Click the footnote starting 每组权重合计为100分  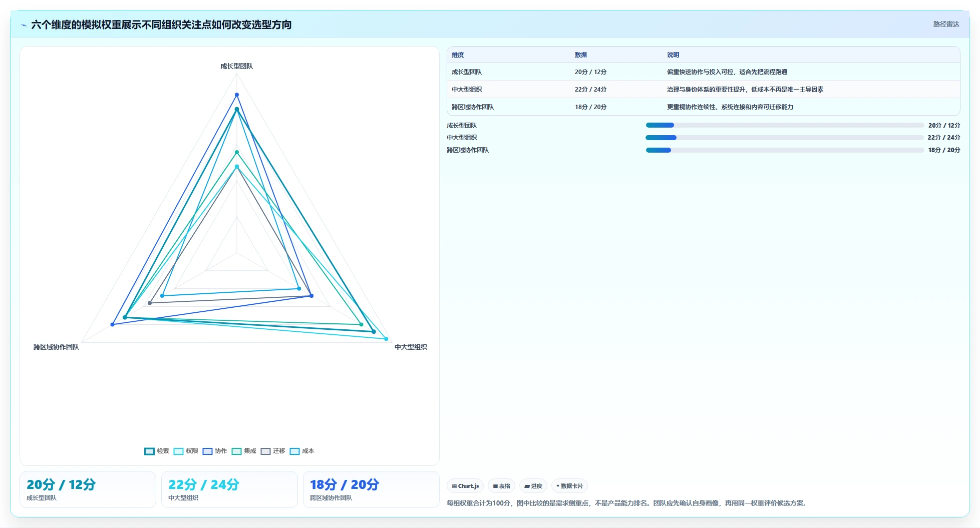pyautogui.click(x=627, y=503)
